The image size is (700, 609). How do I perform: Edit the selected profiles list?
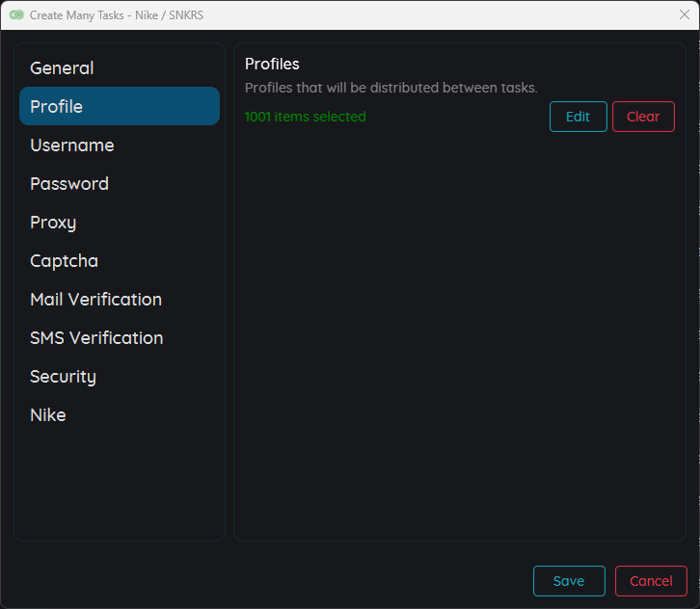tap(578, 117)
